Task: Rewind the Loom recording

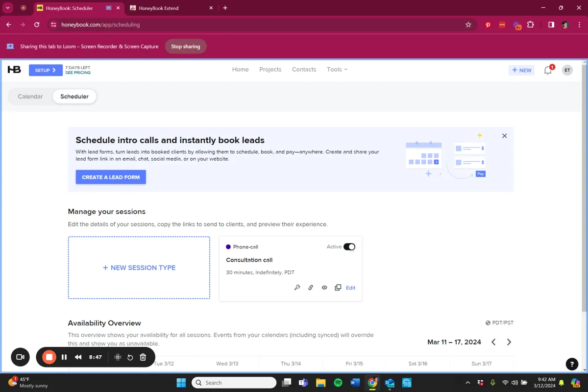Action: click(78, 357)
